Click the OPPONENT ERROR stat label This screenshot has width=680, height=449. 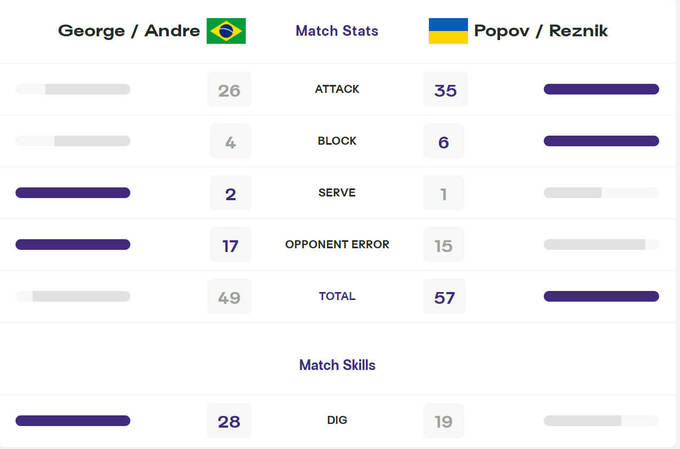(337, 245)
